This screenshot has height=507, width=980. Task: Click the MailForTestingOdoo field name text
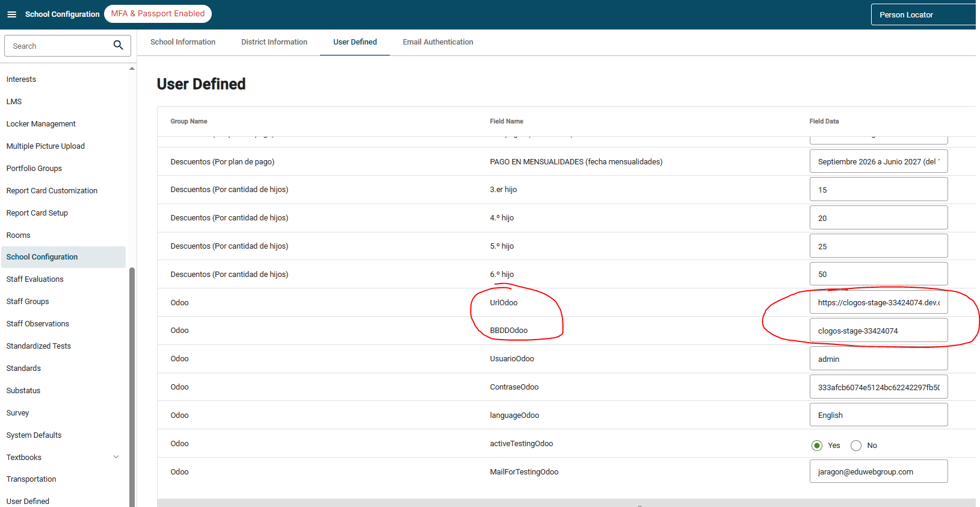point(524,472)
